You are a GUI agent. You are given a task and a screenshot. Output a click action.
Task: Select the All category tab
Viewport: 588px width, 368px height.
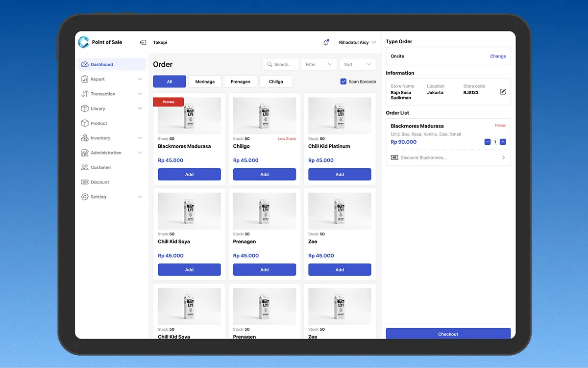tap(170, 81)
